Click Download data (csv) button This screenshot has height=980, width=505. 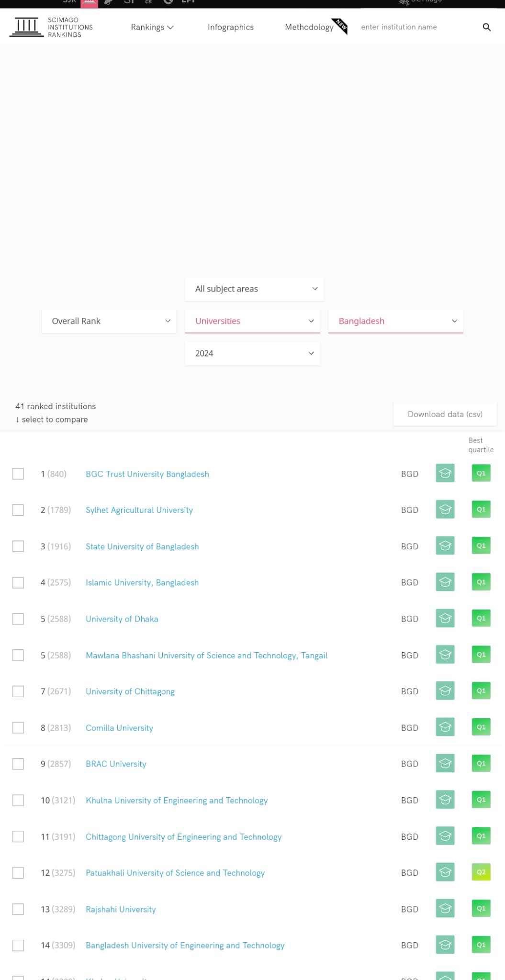pyautogui.click(x=445, y=414)
